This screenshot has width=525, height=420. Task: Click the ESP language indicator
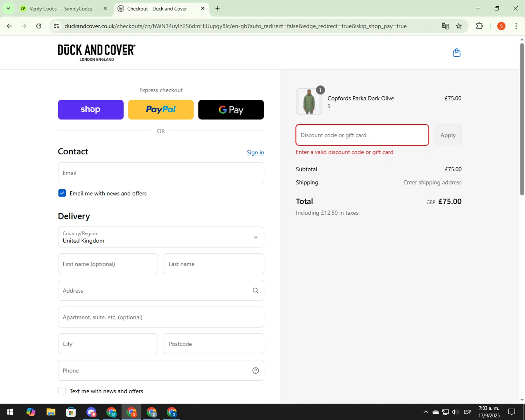tap(467, 412)
